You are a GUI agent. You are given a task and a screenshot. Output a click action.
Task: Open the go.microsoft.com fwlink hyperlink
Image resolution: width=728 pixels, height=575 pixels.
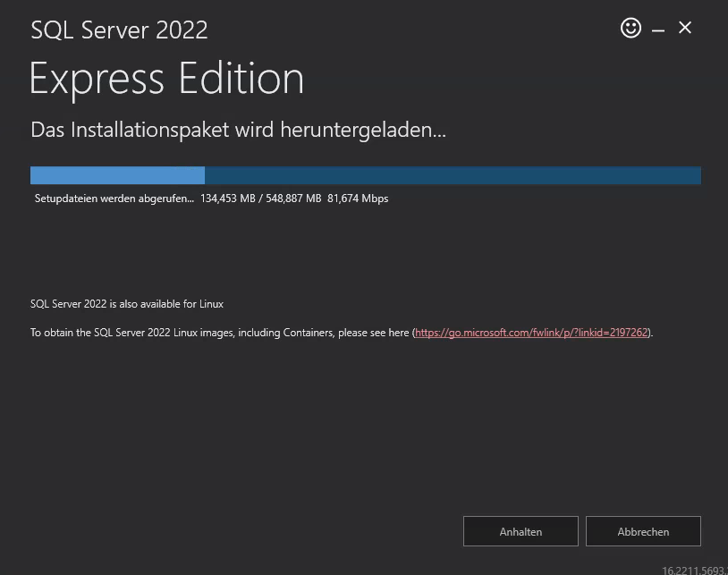point(532,333)
